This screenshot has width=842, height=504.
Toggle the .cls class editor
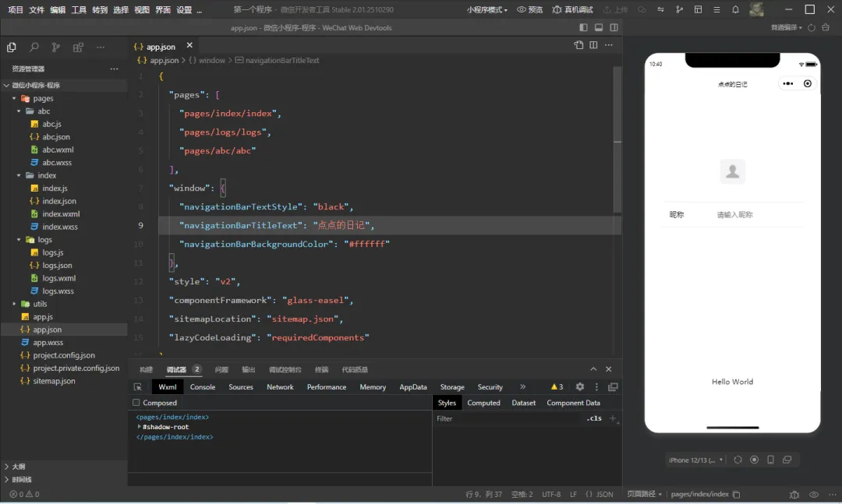coord(594,418)
